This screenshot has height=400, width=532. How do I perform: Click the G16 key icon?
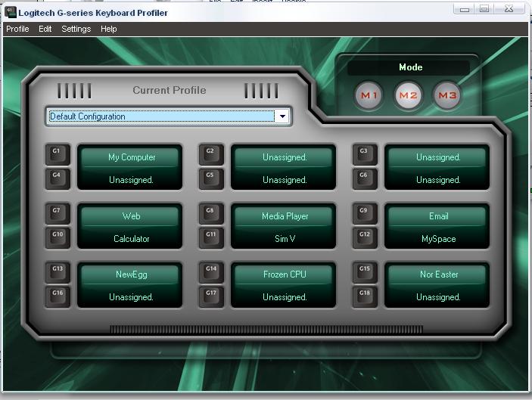tap(58, 296)
